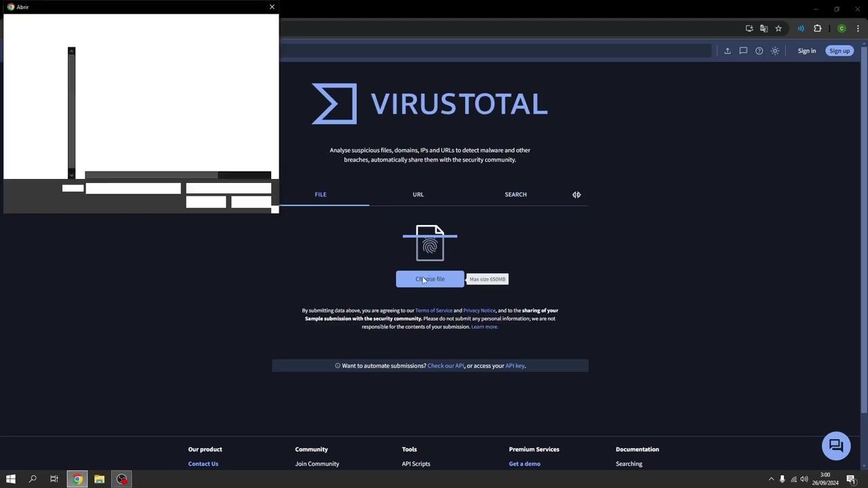This screenshot has height=488, width=868.
Task: Click the Abrir dialog scrollbar down arrow
Action: 71,175
